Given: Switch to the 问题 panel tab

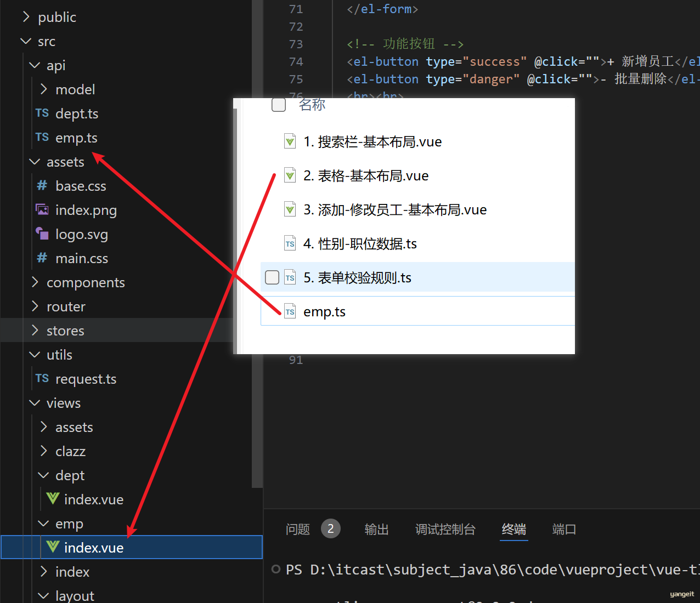Looking at the screenshot, I should (x=298, y=529).
